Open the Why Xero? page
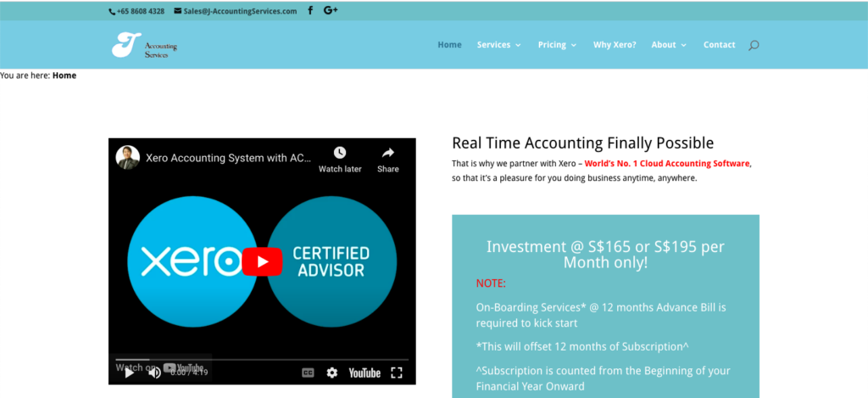868x398 pixels. (x=615, y=45)
